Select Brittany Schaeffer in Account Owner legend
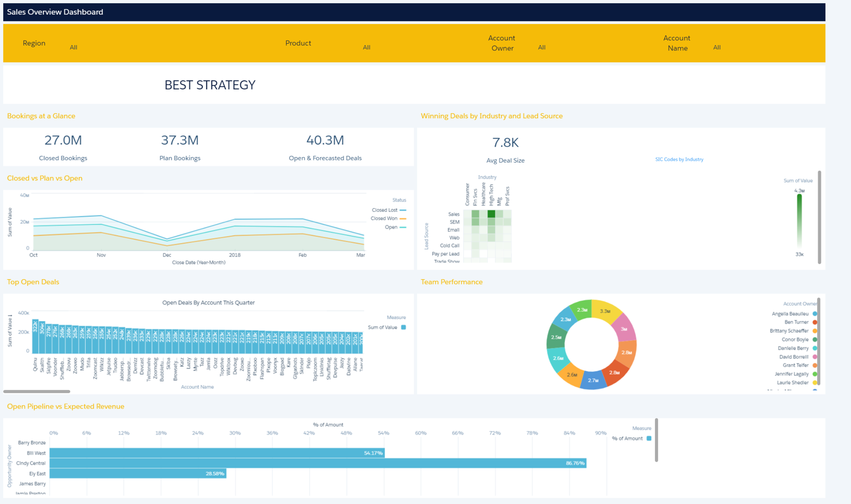851x504 pixels. click(794, 331)
